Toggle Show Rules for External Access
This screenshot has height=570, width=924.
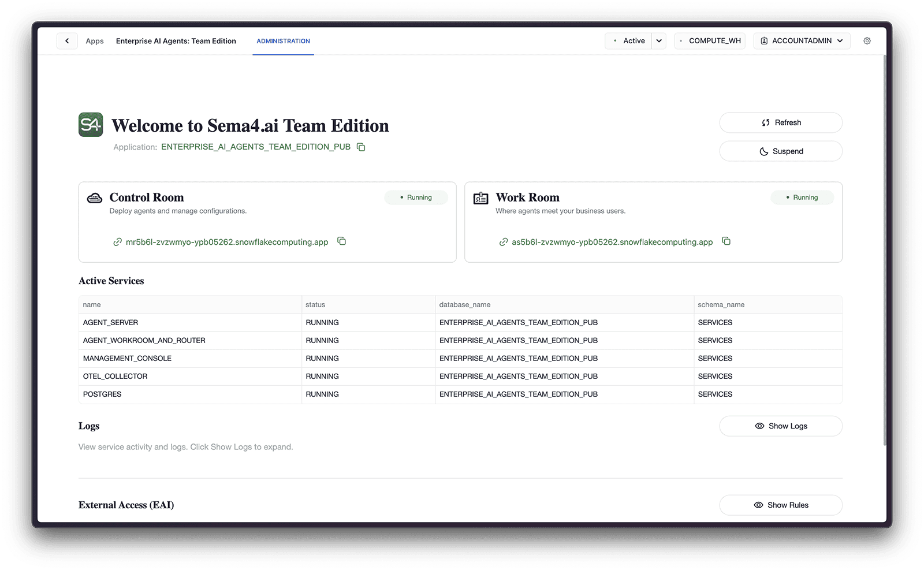[x=780, y=505]
